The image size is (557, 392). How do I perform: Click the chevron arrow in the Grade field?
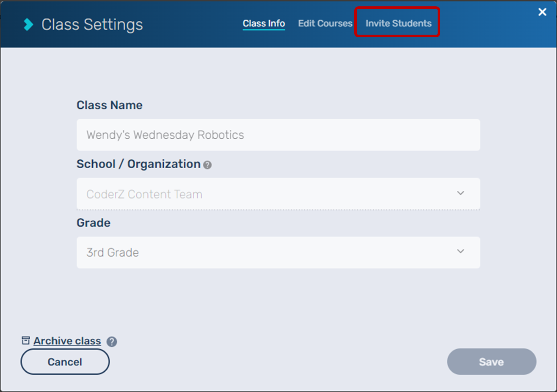460,252
